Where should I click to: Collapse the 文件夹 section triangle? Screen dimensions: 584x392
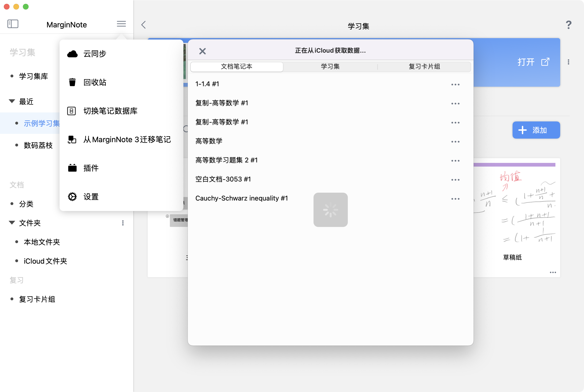12,222
